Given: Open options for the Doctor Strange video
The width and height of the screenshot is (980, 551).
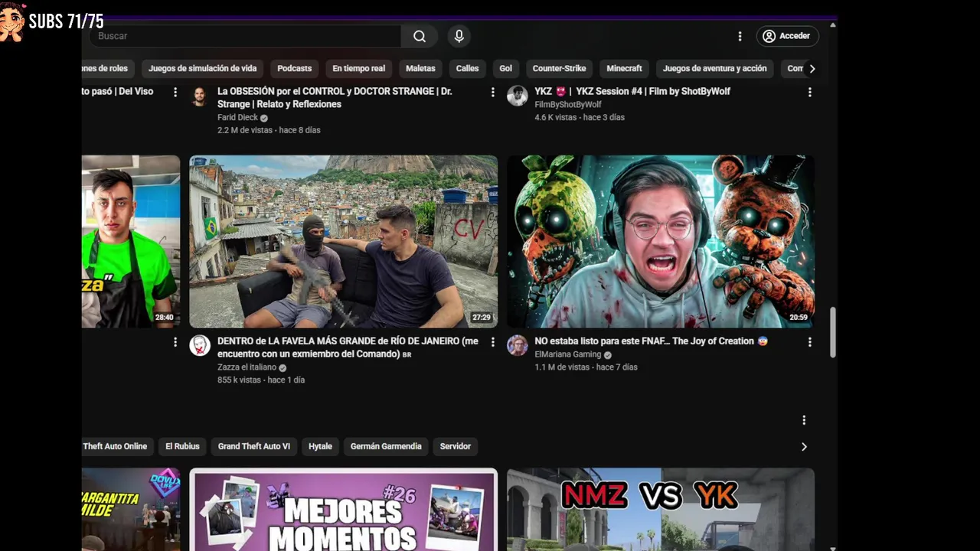Looking at the screenshot, I should click(492, 92).
